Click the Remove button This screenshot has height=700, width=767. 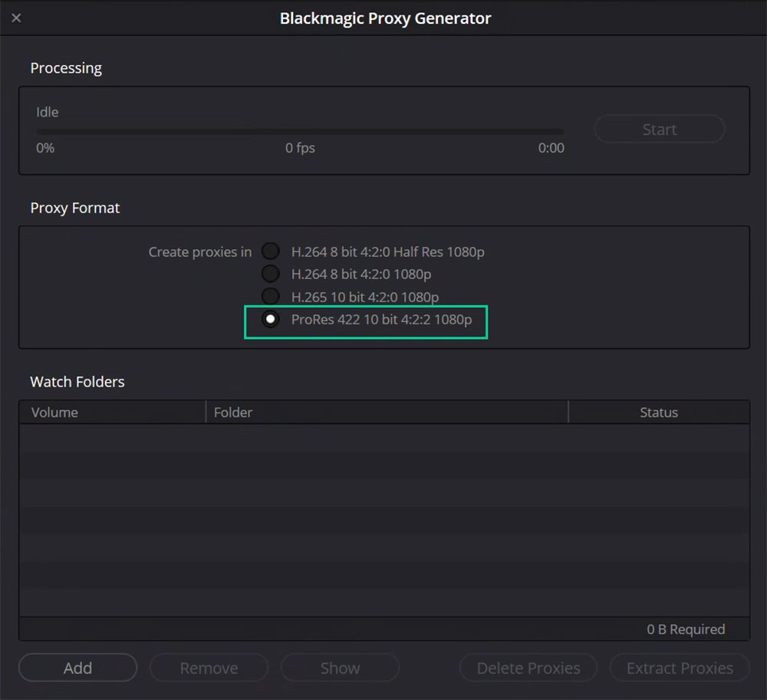(209, 667)
